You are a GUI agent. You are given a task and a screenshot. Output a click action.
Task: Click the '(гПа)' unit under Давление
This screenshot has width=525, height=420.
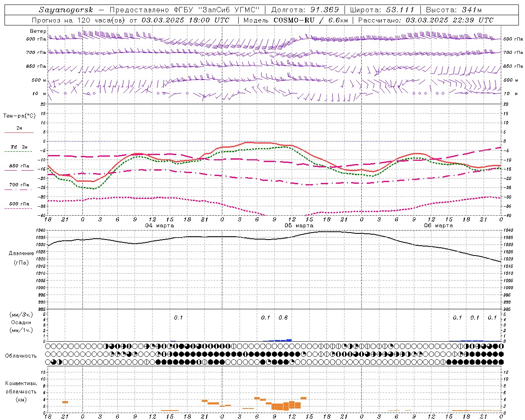click(x=21, y=263)
